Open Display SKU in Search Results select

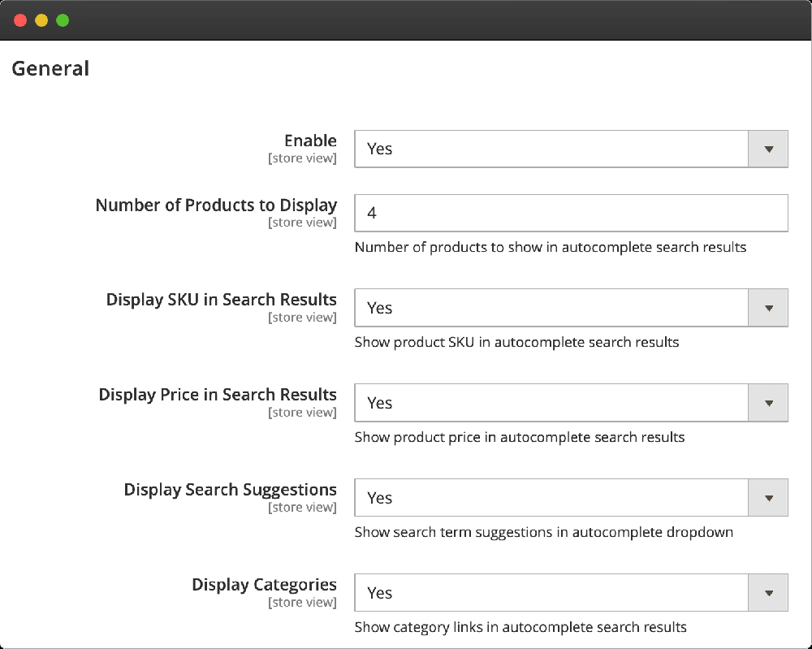point(551,308)
